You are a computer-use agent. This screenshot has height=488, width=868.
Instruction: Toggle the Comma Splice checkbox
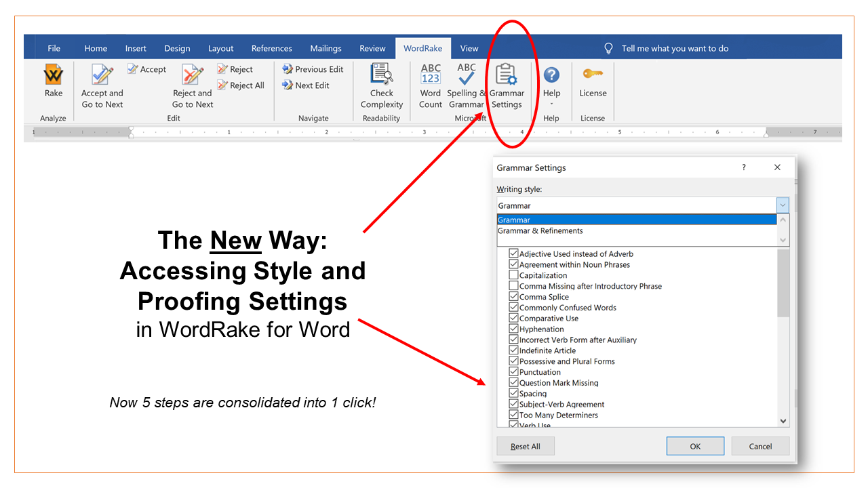point(513,297)
